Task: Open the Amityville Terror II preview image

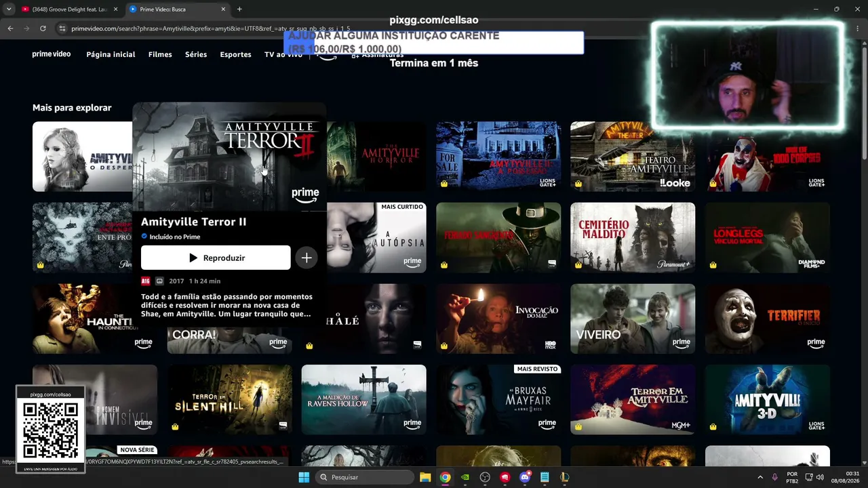Action: (x=229, y=157)
